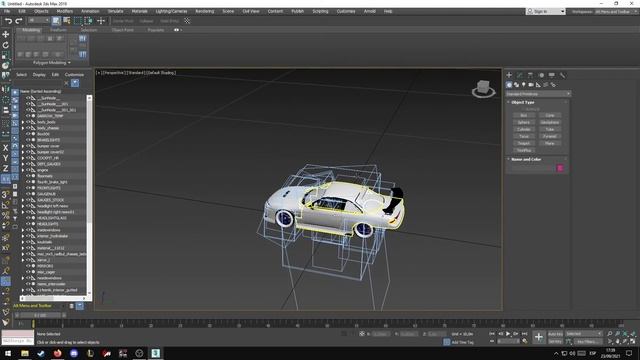
Task: Click the Undo arrow in main toolbar
Action: coord(8,20)
